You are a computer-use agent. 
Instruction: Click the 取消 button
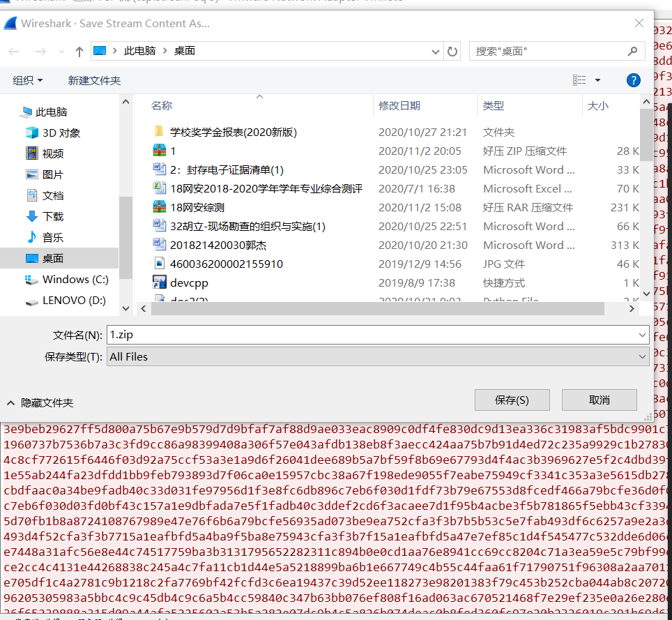(x=599, y=400)
